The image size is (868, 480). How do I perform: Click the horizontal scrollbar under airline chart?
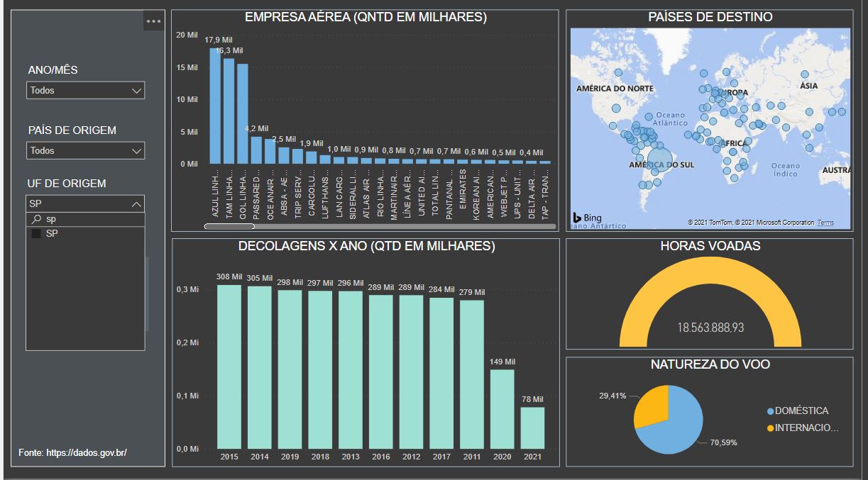point(226,227)
